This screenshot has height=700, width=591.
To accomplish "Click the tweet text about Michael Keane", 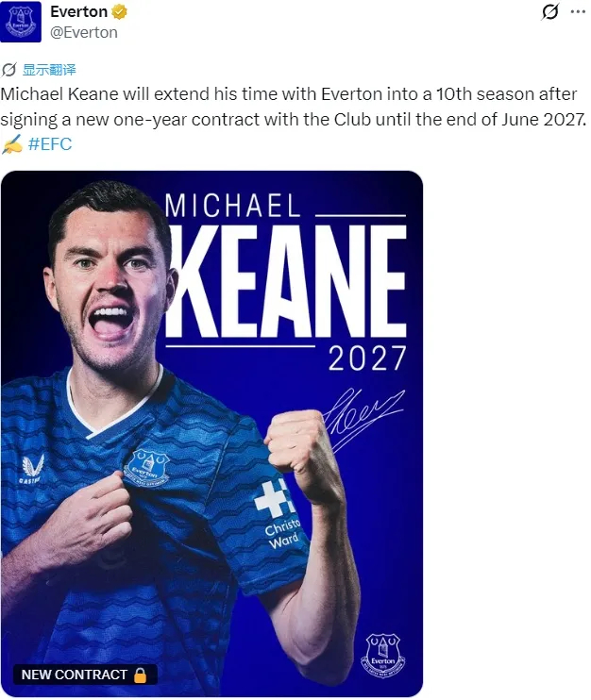I will (x=295, y=107).
